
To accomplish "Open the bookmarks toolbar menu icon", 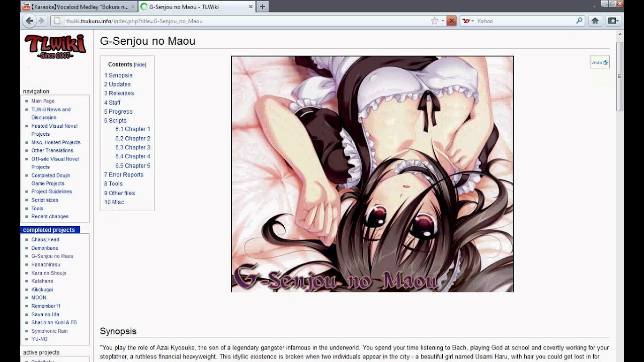I will [612, 21].
